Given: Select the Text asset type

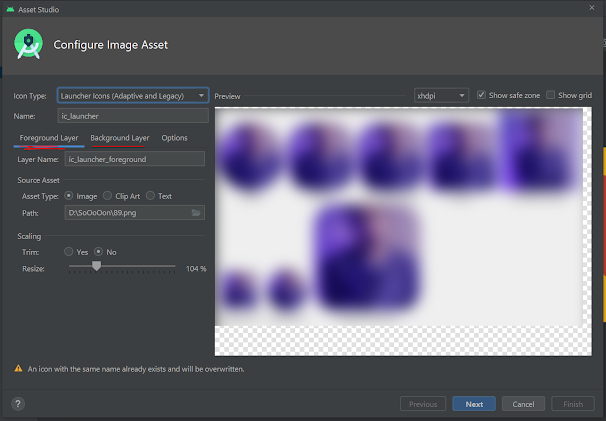Looking at the screenshot, I should (152, 196).
